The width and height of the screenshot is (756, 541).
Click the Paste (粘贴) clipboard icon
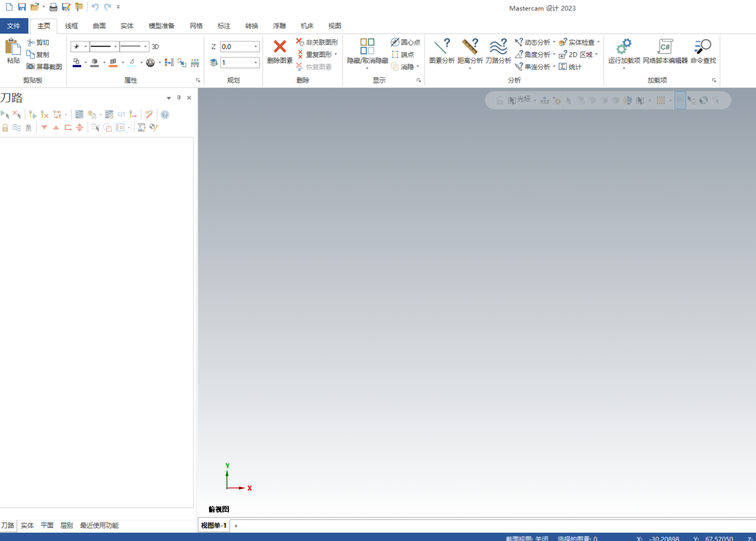coord(13,47)
